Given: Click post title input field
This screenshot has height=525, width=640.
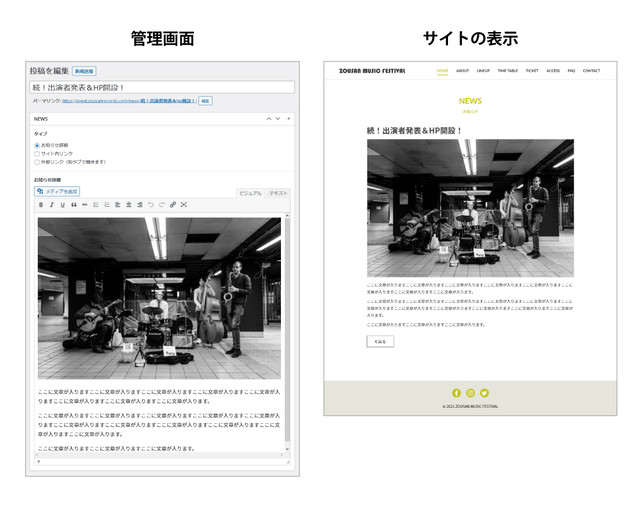Looking at the screenshot, I should point(162,87).
